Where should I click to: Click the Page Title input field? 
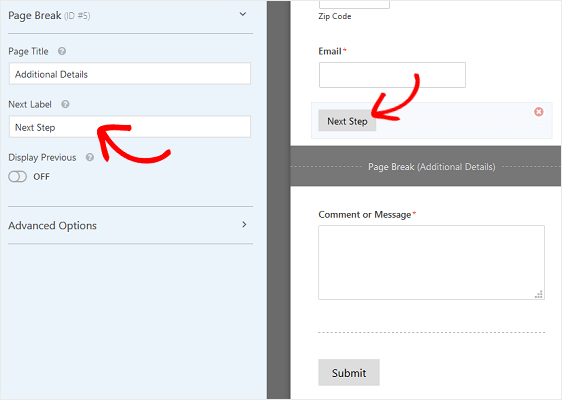[x=130, y=74]
